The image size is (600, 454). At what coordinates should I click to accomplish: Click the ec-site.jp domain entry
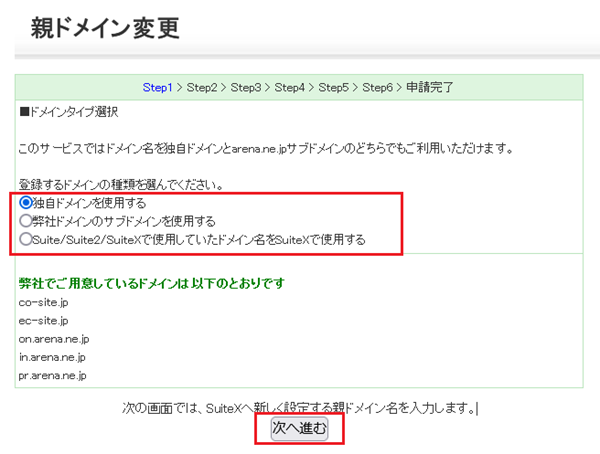click(43, 320)
